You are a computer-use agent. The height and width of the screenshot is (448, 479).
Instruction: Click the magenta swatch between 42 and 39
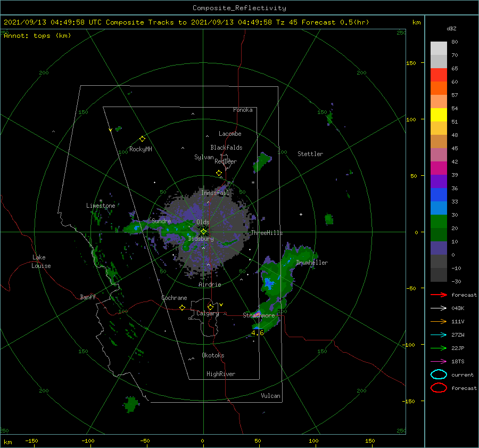pyautogui.click(x=439, y=168)
